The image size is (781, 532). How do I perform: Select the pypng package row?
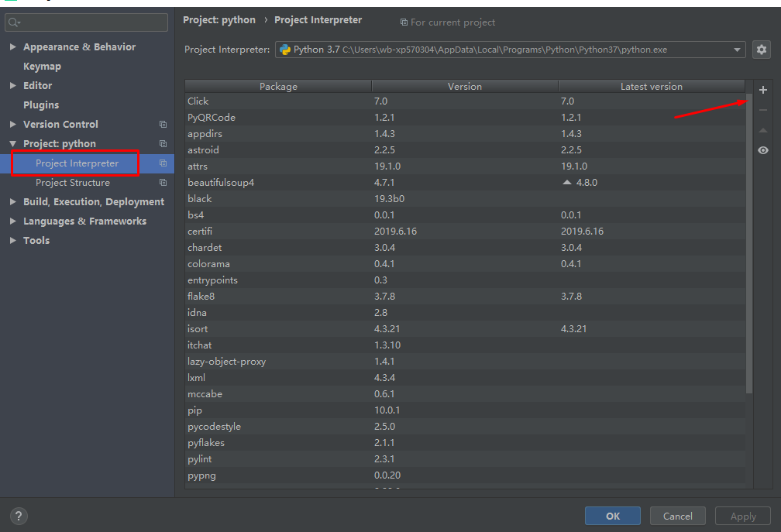pos(465,475)
